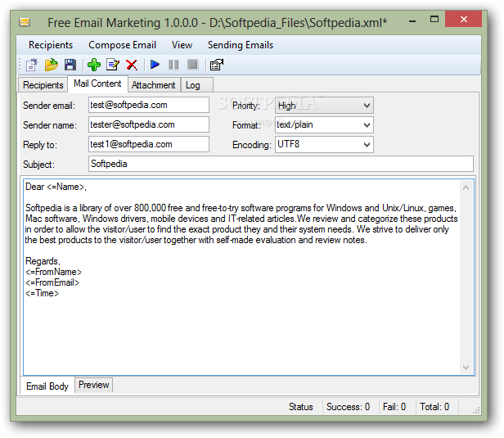The height and width of the screenshot is (438, 504).
Task: Switch to the Log tab
Action: tap(196, 85)
